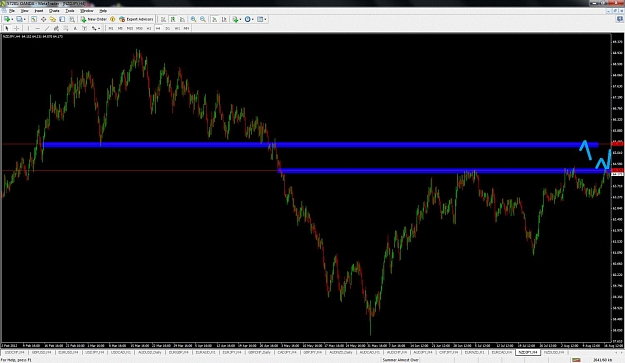
Task: Switch chart to Line Chart mode
Action: pos(182,19)
